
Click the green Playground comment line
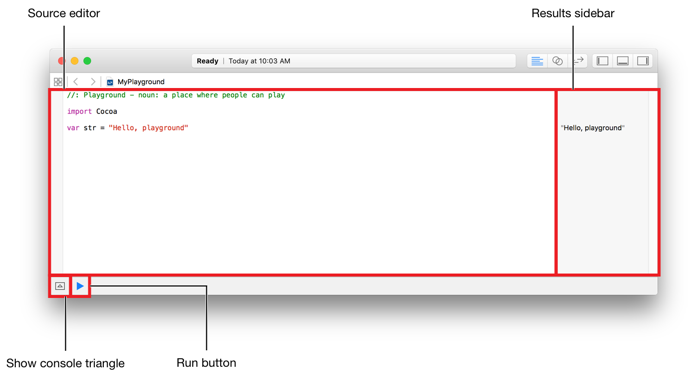tap(176, 95)
